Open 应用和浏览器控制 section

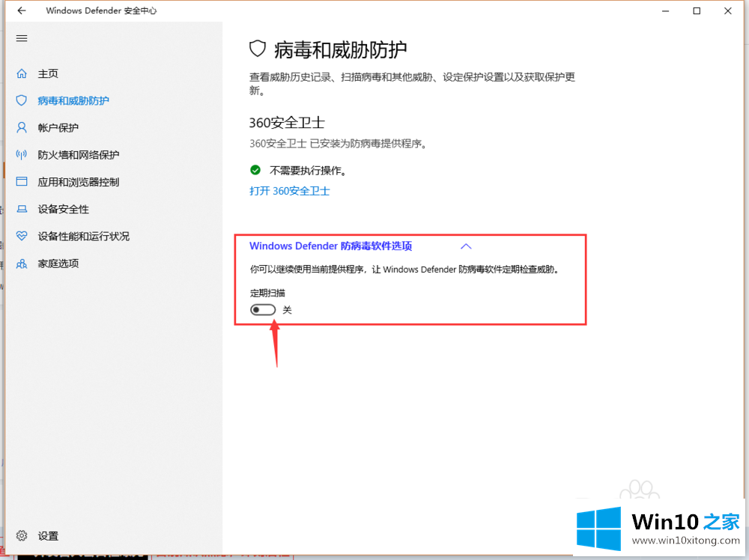pyautogui.click(x=79, y=182)
